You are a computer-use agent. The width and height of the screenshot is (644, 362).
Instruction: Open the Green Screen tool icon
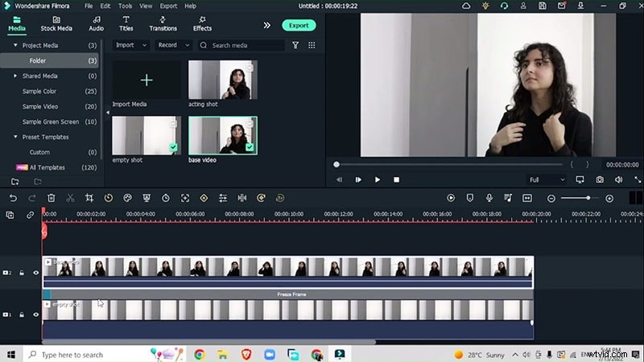[x=147, y=198]
